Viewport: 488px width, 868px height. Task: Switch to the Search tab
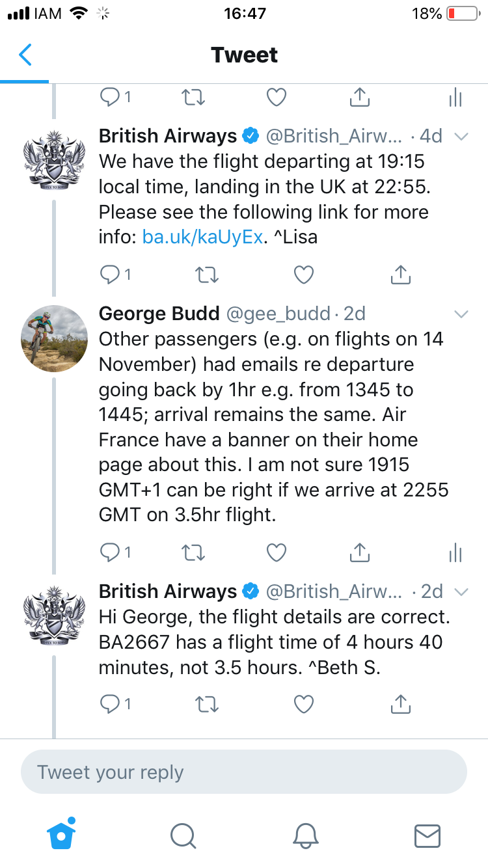click(183, 835)
